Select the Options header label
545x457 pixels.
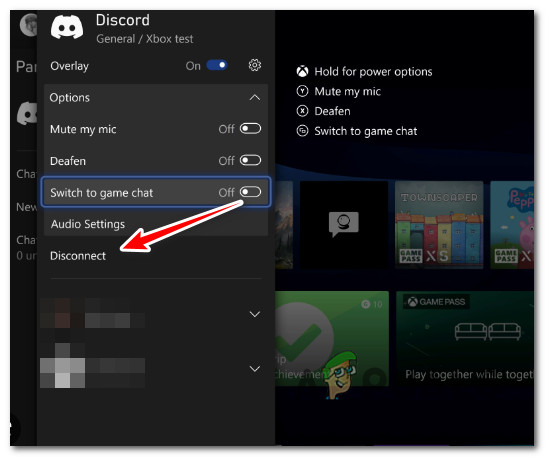[70, 98]
